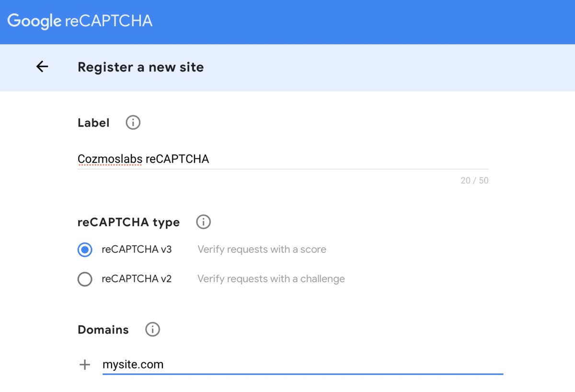Click the Domains heading text
The image size is (575, 392).
coord(103,330)
